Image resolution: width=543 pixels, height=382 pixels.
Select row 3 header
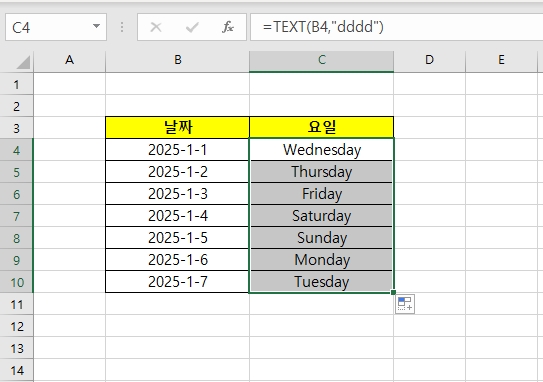click(17, 128)
